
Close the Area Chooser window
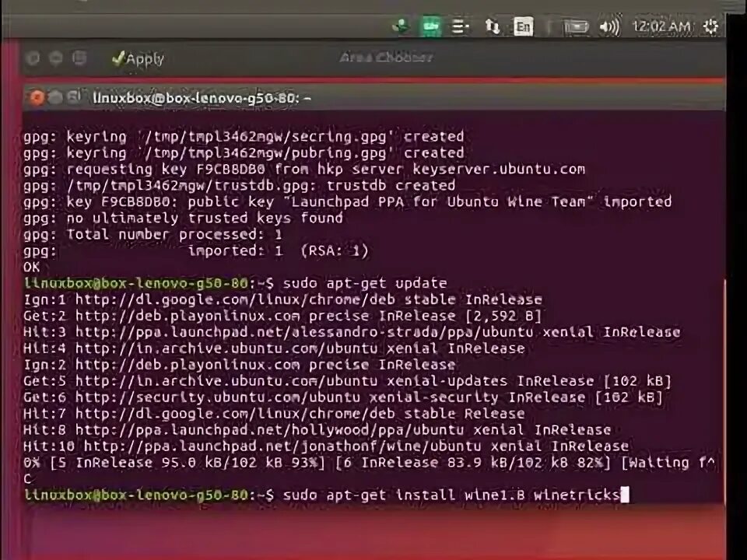click(x=33, y=58)
